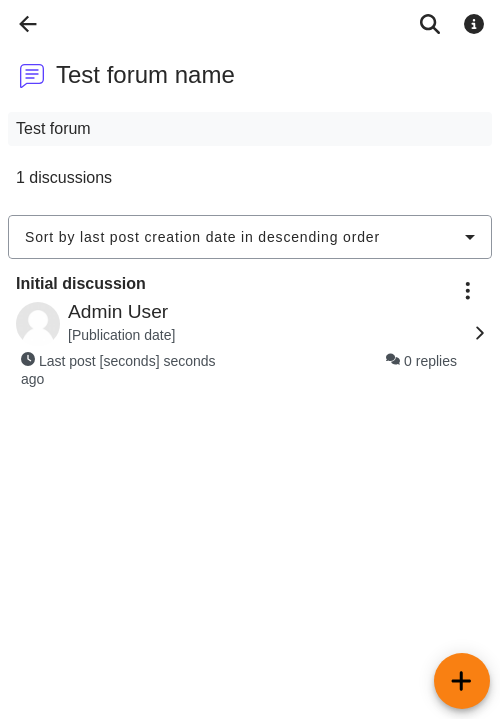500x720 pixels.
Task: Click Admin User avatar picture
Action: pos(38,324)
